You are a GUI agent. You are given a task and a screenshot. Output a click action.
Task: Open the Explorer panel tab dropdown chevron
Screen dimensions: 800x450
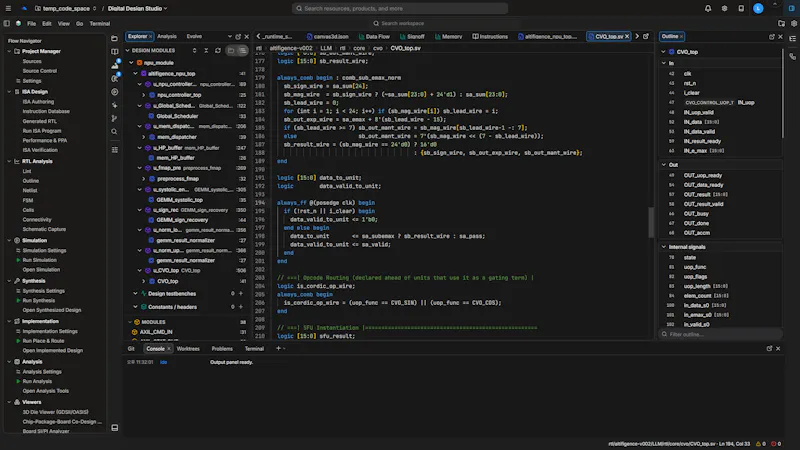pyautogui.click(x=230, y=37)
